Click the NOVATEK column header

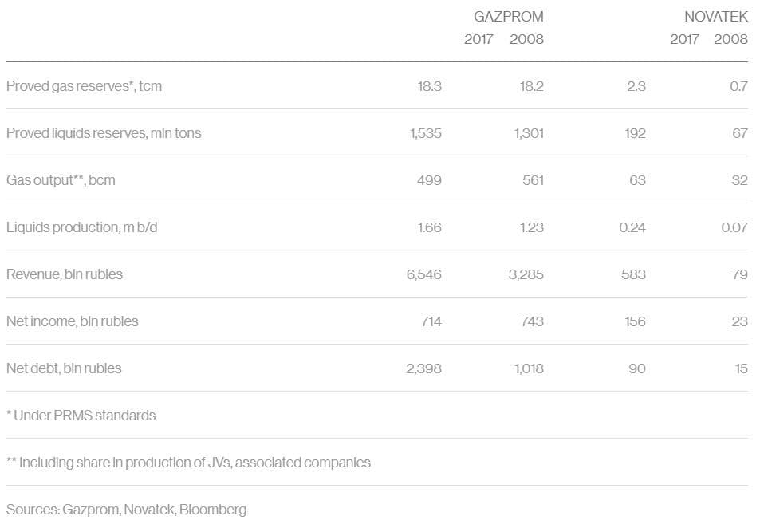[715, 16]
